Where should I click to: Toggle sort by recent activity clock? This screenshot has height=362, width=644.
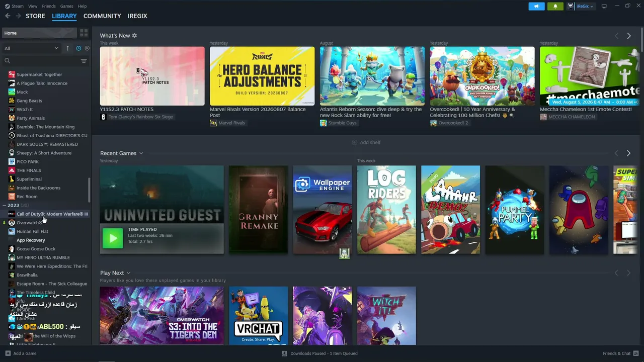(x=78, y=48)
